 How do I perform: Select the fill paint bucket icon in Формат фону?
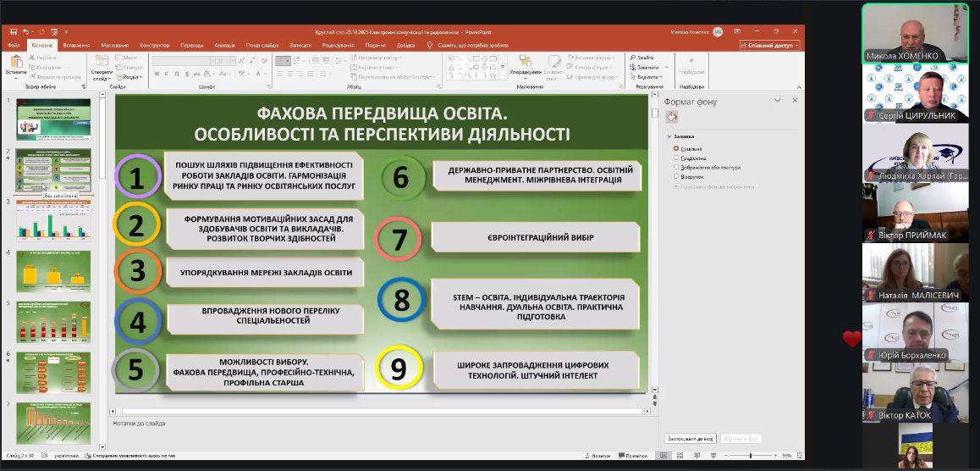coord(673,116)
